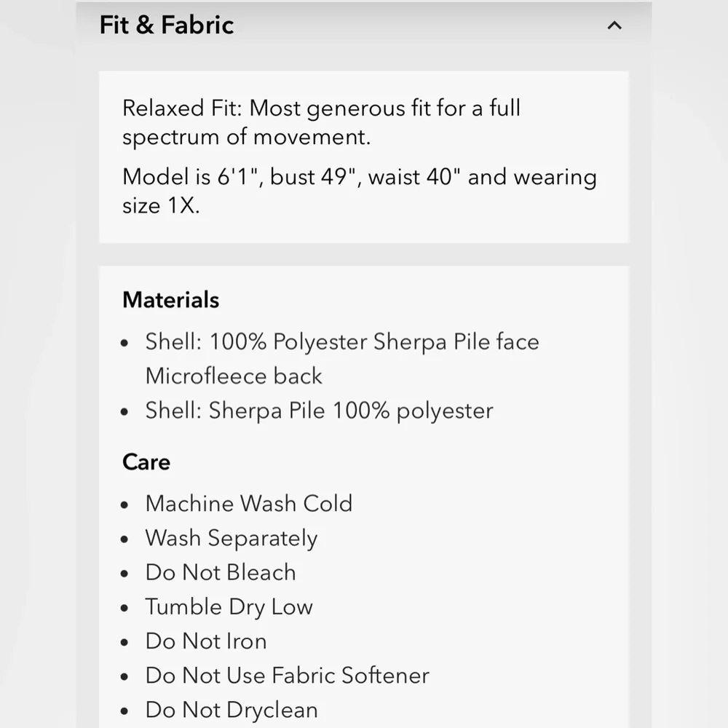
Task: Click the bullet beside Tumble Dry Low
Action: [x=124, y=608]
